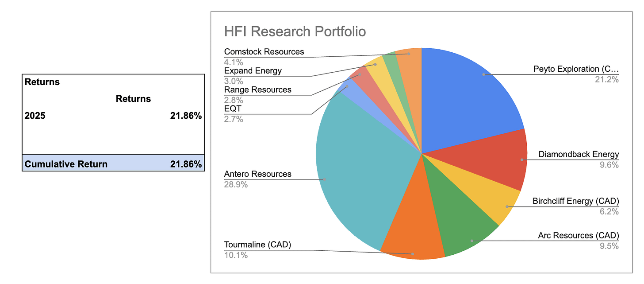Click the 28.9% value

click(236, 184)
